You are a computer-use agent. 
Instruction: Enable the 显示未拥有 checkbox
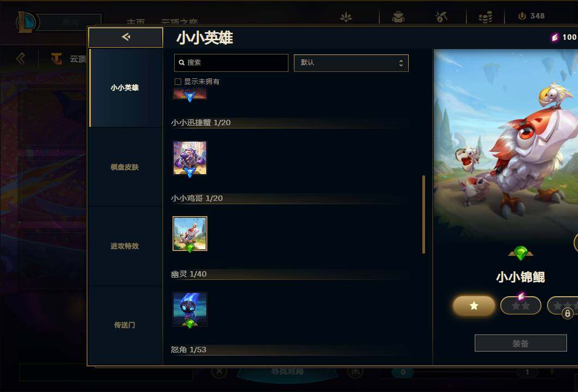point(177,82)
